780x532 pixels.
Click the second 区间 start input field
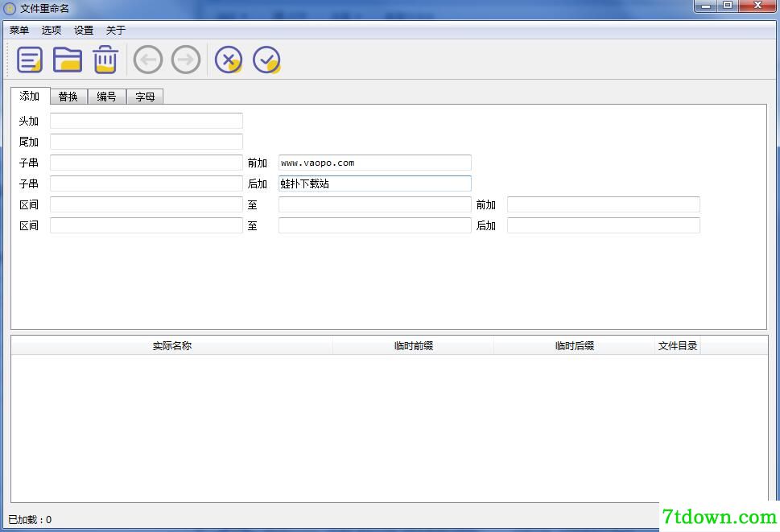click(x=147, y=225)
